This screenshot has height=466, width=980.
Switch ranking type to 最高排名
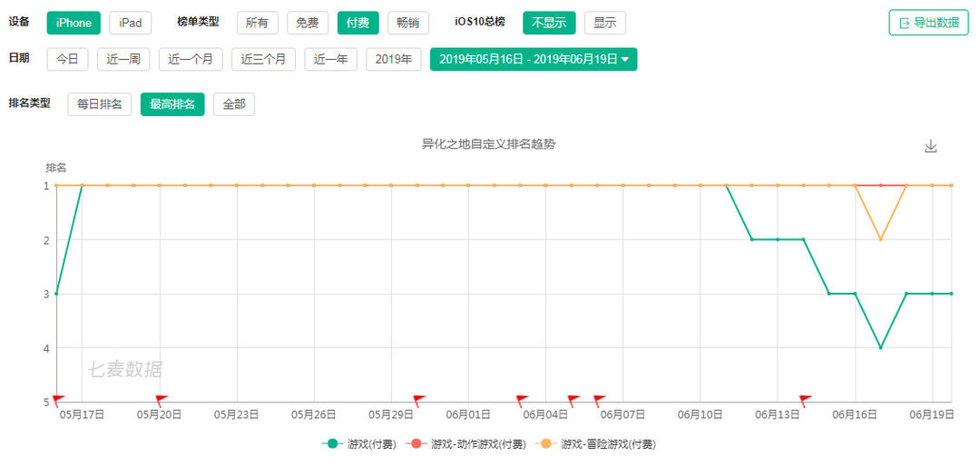[x=172, y=104]
